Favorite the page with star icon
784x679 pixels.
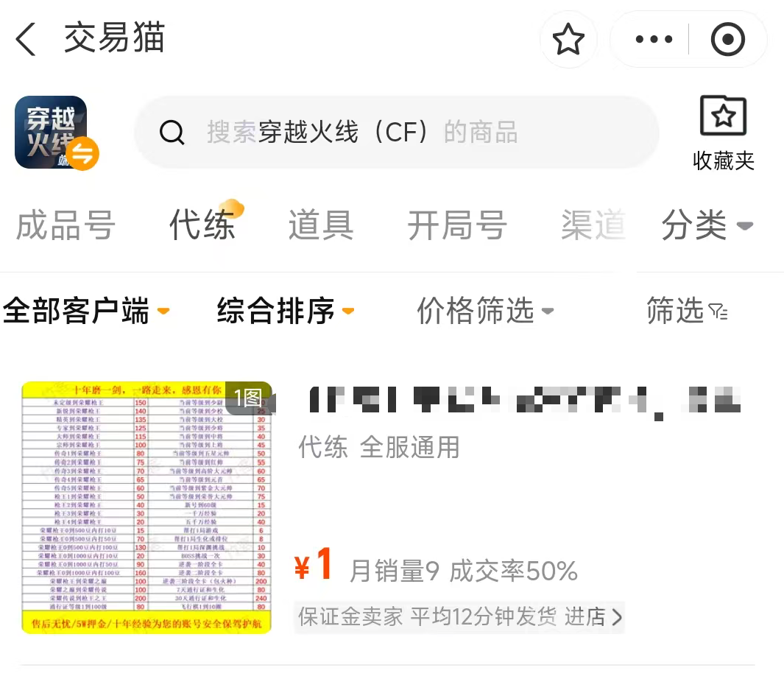point(568,39)
